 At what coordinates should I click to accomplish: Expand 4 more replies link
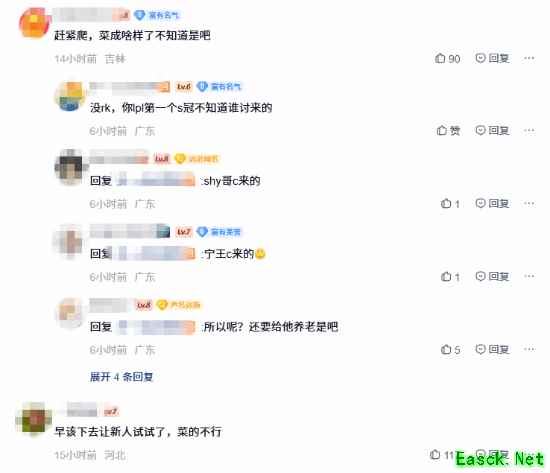point(121,377)
